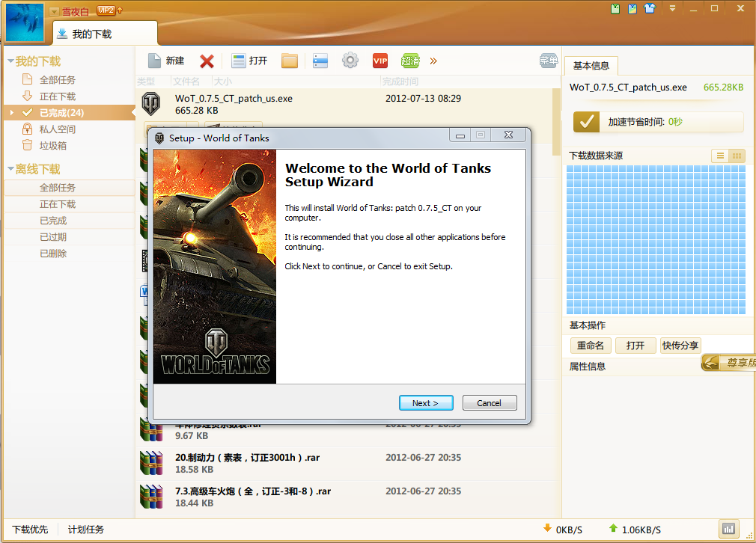Click the red VIP toolbar icon

tap(380, 61)
